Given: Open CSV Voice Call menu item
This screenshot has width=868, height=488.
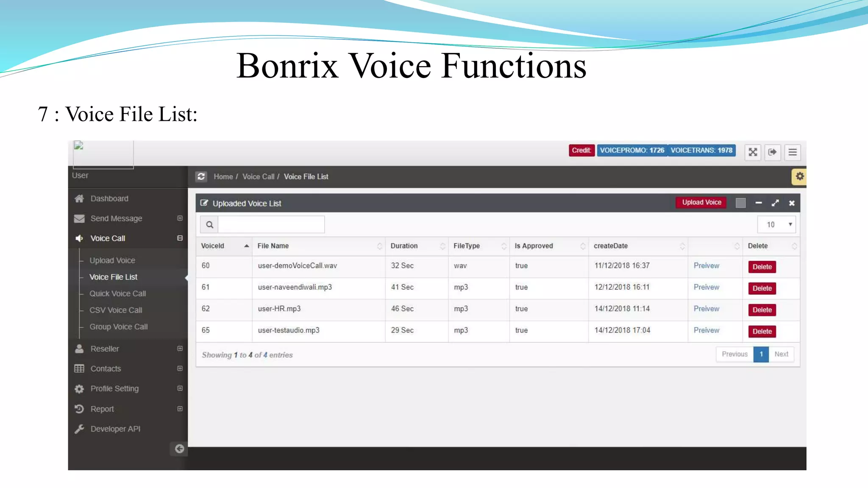Looking at the screenshot, I should [x=116, y=310].
